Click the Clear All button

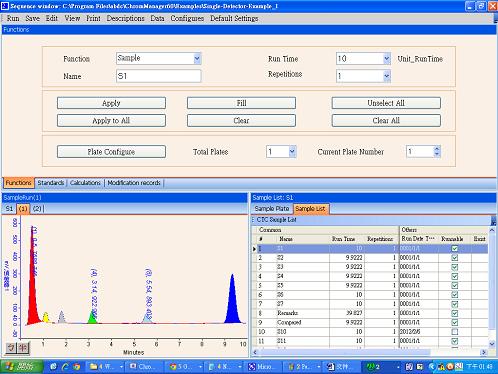[386, 120]
